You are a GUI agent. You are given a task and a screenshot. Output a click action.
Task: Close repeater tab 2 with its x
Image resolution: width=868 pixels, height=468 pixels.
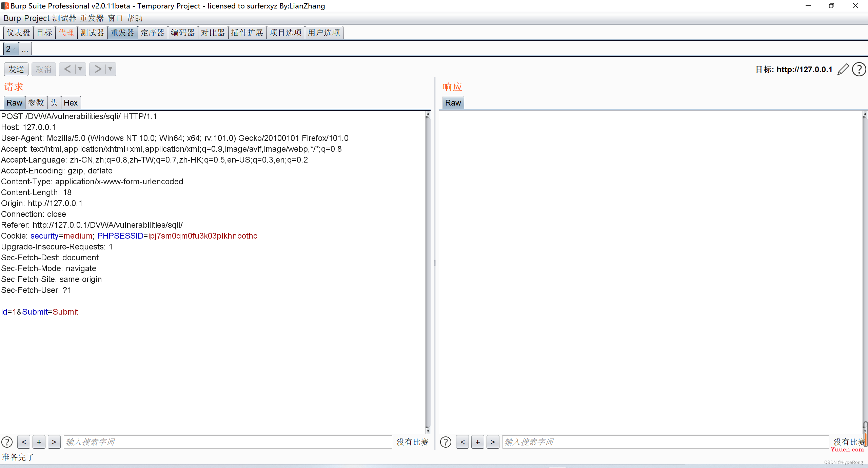tap(15, 49)
